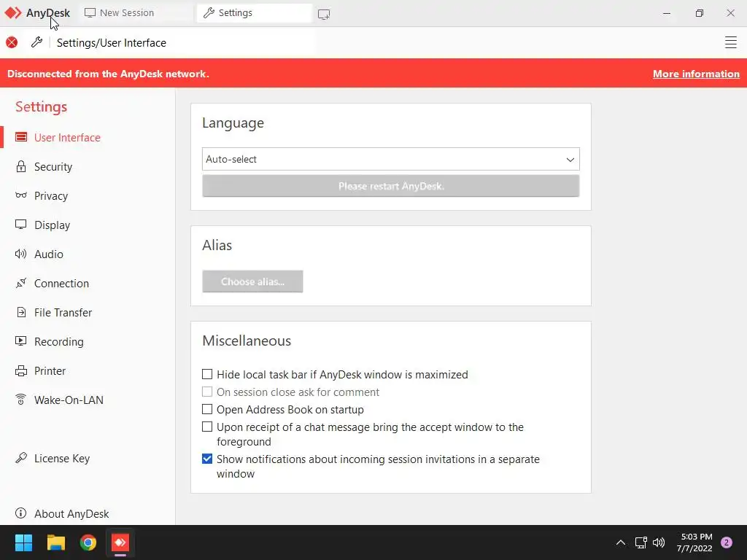Click the wrench icon beside the address field
747x560 pixels.
click(x=36, y=42)
